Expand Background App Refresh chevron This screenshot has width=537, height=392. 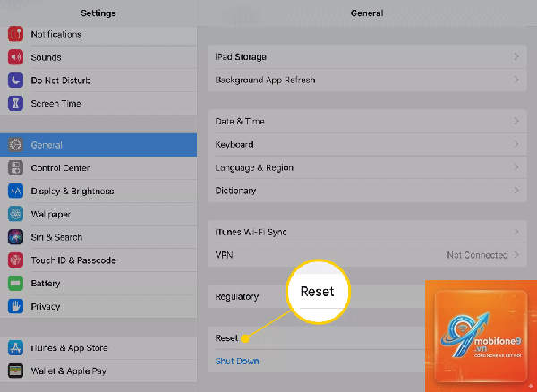point(516,80)
